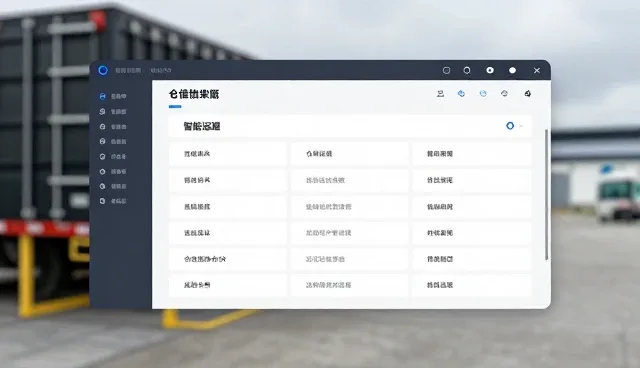Click the bold section heading on the top card
This screenshot has height=368, width=640.
tap(202, 126)
